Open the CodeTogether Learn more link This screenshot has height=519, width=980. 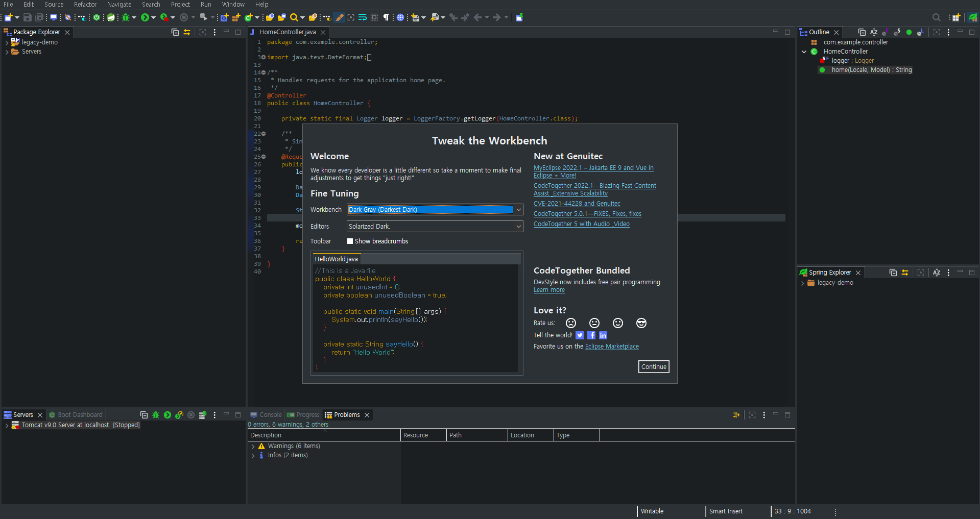click(x=549, y=290)
